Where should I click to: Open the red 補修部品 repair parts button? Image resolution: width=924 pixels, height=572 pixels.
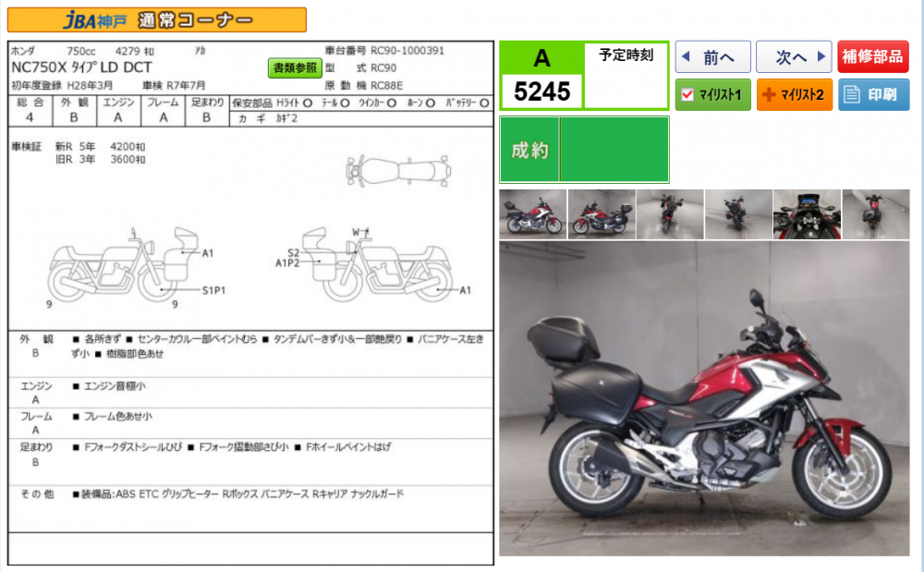click(x=873, y=57)
